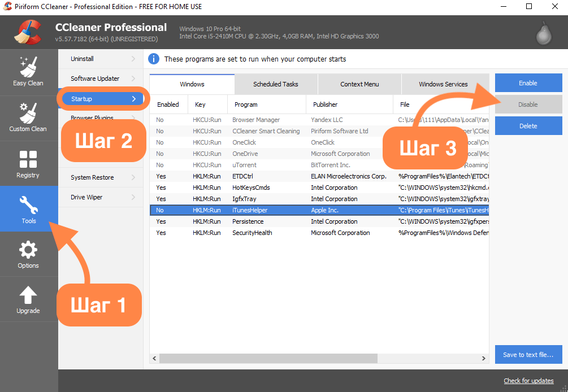
Task: Open the System Restore tool
Action: coord(101,177)
